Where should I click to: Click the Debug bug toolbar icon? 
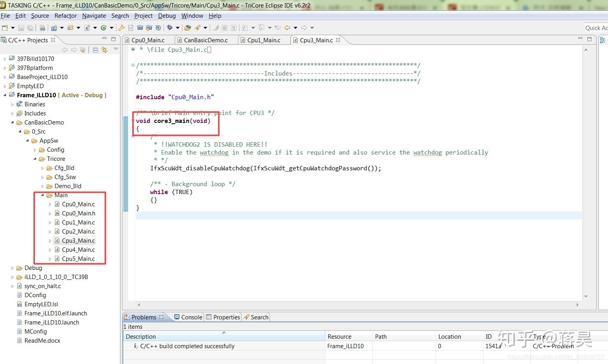[170, 28]
